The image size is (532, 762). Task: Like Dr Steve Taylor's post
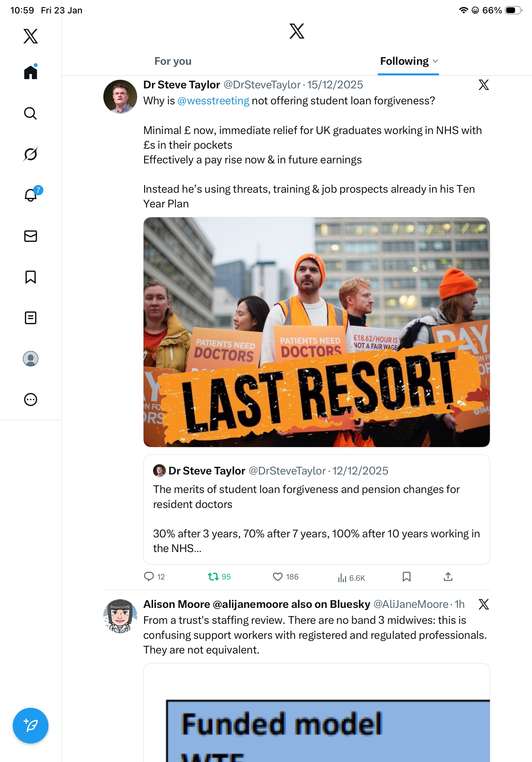click(x=285, y=577)
